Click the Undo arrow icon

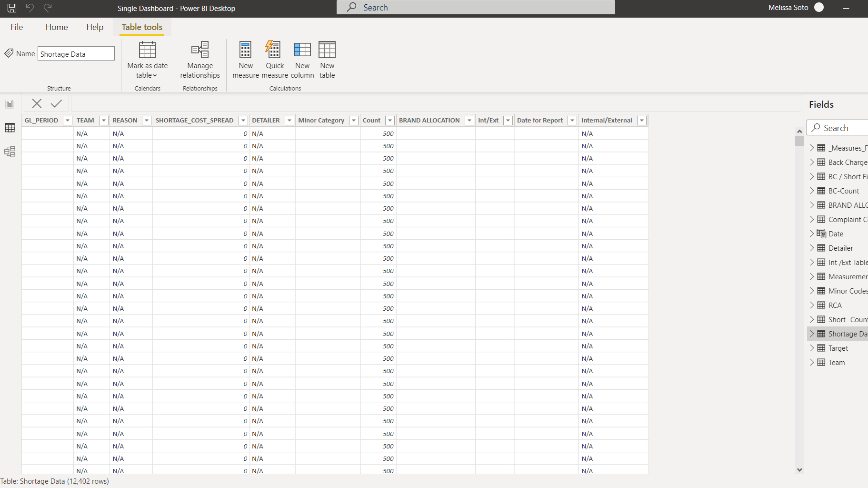click(30, 8)
